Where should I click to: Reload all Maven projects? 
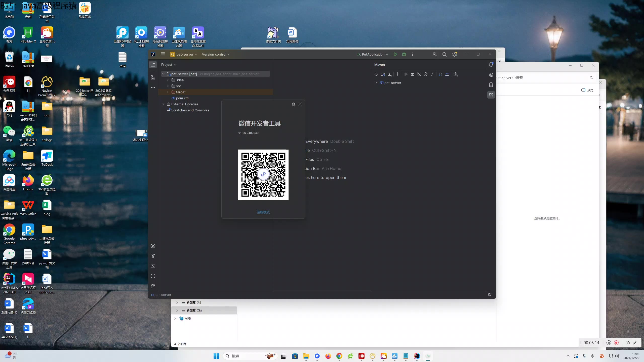click(x=376, y=74)
